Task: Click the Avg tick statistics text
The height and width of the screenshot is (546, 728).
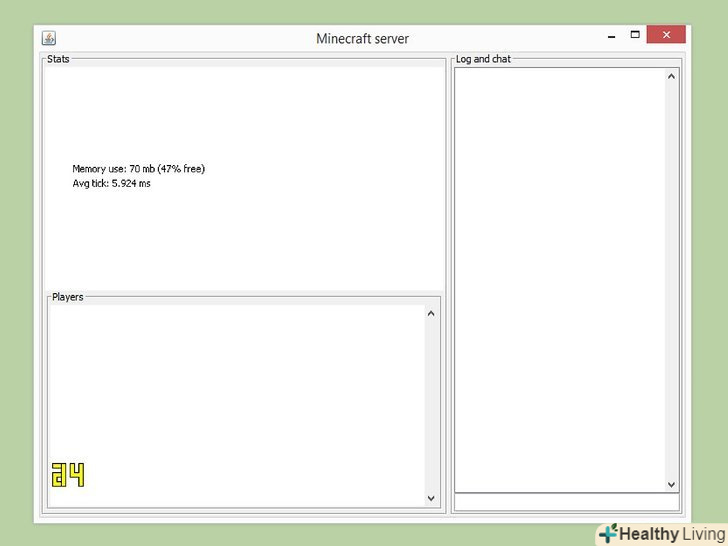Action: (111, 183)
